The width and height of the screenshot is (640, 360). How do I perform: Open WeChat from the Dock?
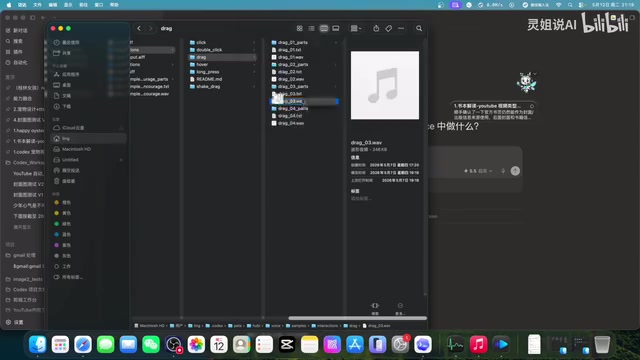coord(151,344)
